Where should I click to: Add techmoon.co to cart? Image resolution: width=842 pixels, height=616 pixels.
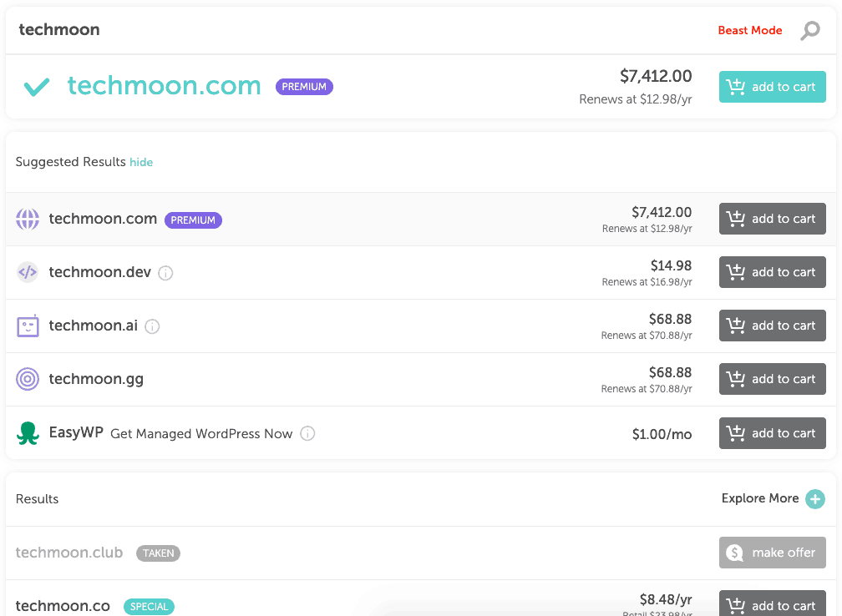coord(772,604)
